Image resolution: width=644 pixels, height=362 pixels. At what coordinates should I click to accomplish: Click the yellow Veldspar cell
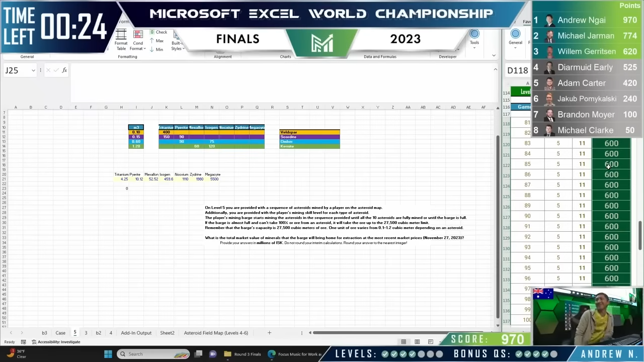tap(309, 132)
